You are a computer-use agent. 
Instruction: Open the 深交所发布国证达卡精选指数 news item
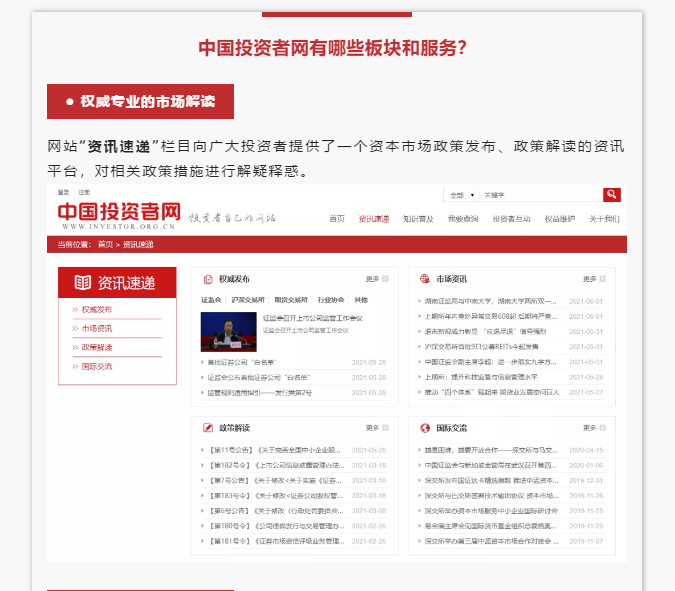coord(492,480)
